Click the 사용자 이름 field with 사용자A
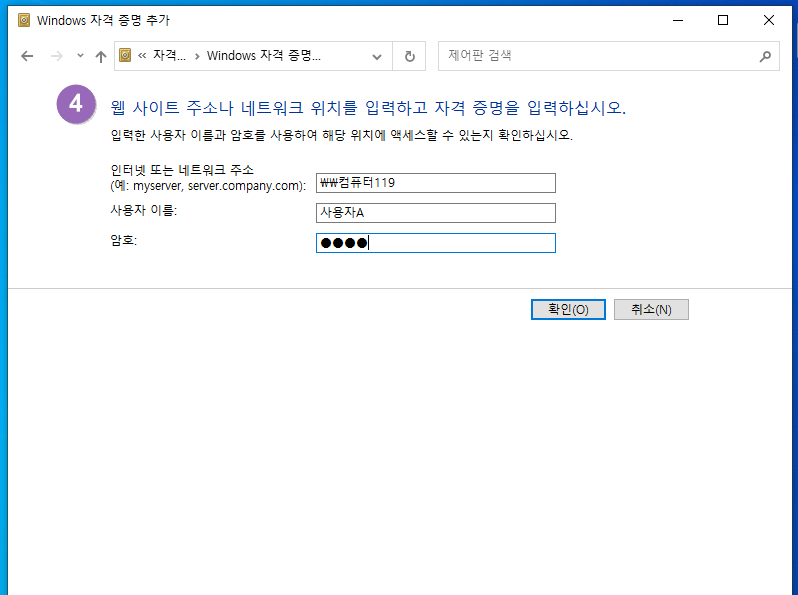 pyautogui.click(x=436, y=213)
